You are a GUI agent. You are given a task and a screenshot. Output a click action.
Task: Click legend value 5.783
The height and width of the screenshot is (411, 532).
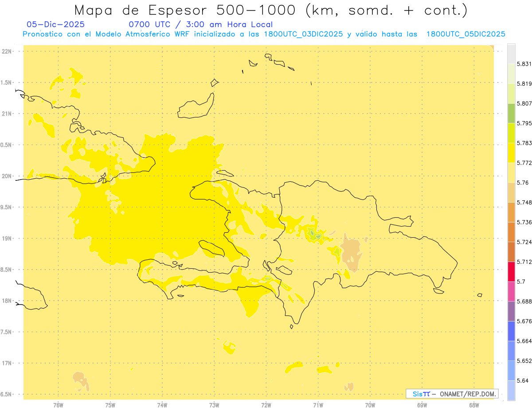tap(524, 143)
